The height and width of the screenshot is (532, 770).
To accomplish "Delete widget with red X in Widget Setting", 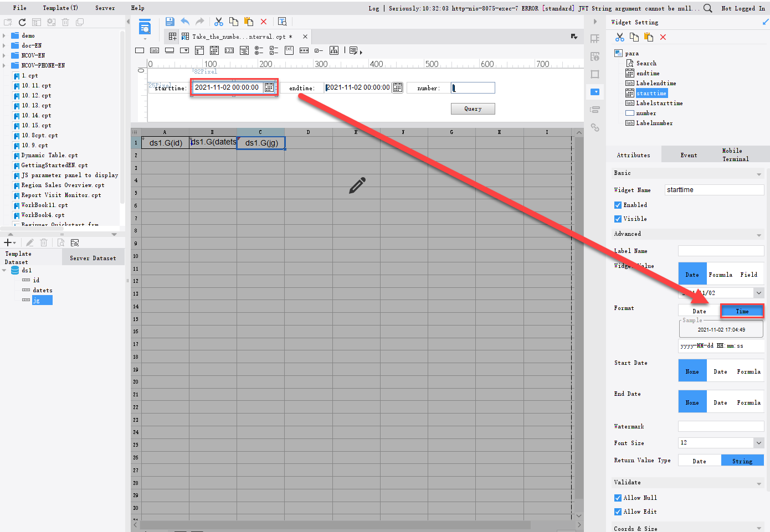I will click(663, 37).
